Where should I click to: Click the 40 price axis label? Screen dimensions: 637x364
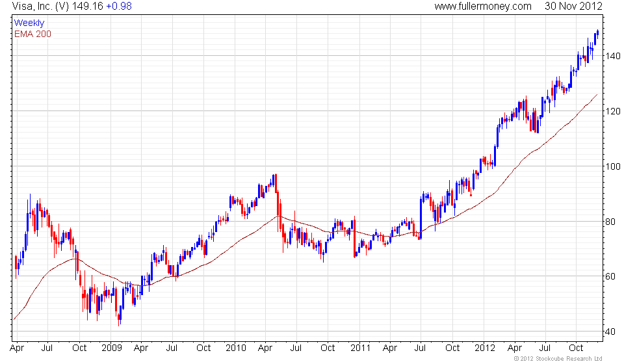tap(610, 332)
